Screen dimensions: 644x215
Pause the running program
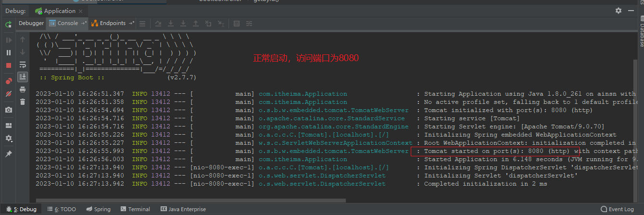click(8, 52)
